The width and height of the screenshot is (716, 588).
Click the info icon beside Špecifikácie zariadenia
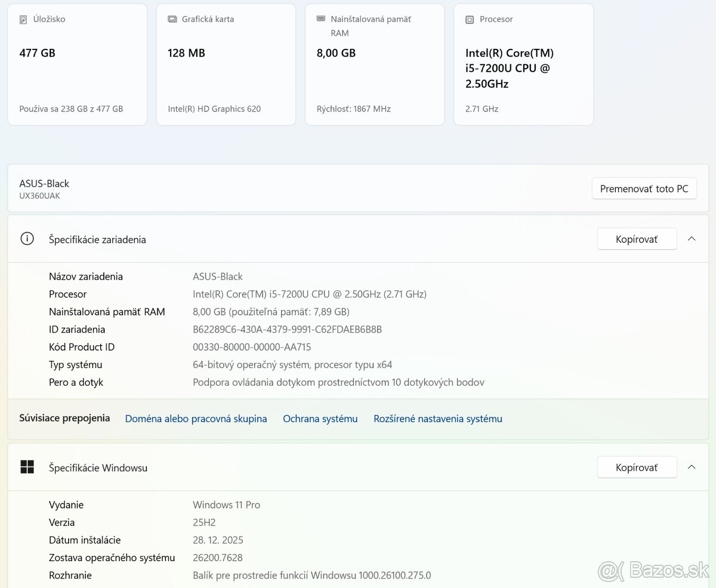(27, 239)
